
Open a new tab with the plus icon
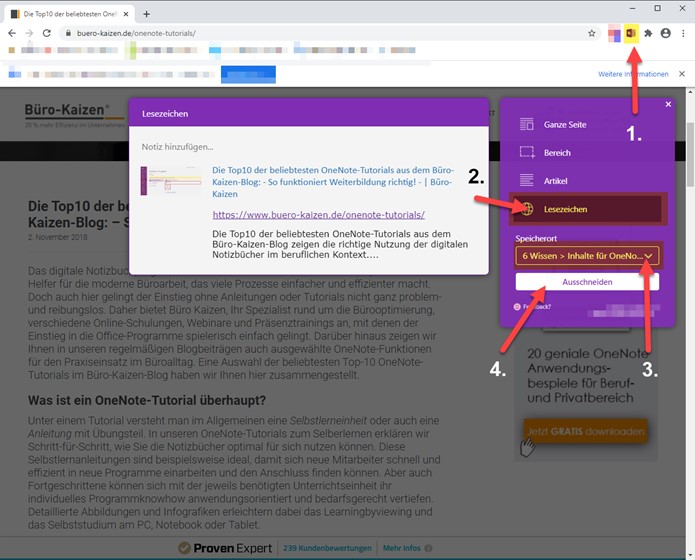pos(146,14)
